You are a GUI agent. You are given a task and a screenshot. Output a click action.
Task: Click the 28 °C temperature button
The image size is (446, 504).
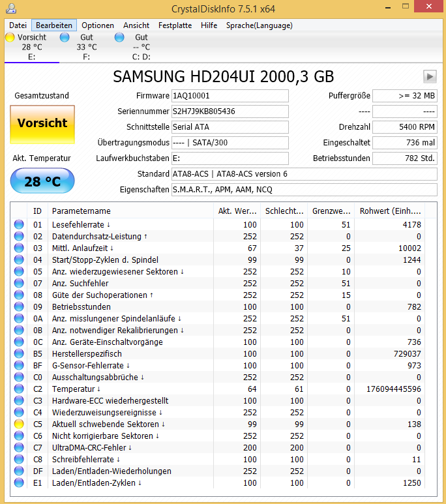coord(42,181)
